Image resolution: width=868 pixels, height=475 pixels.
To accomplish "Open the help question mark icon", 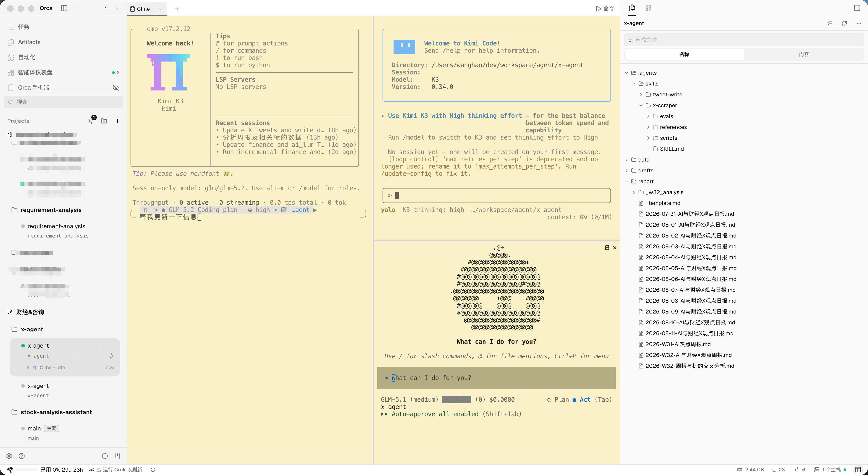I will (21, 456).
